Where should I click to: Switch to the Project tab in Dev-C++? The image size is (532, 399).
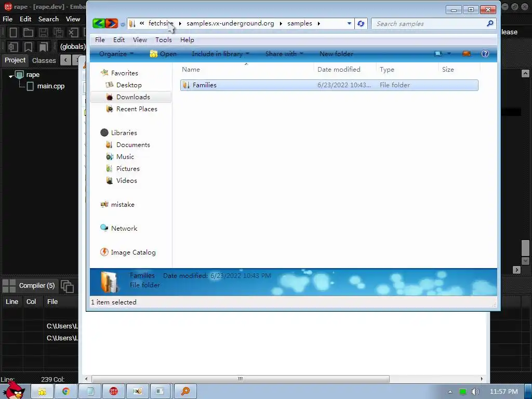pyautogui.click(x=15, y=60)
